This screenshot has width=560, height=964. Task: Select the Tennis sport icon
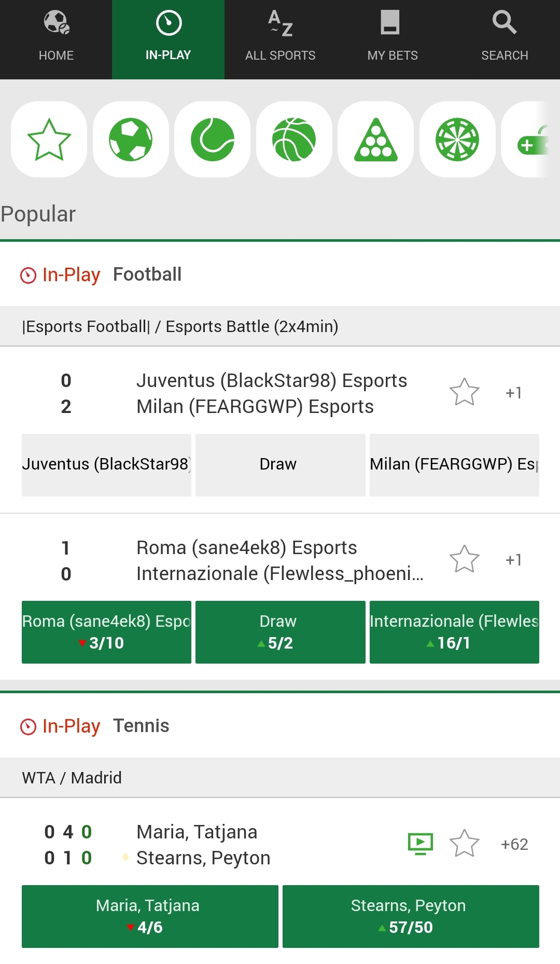(x=212, y=139)
